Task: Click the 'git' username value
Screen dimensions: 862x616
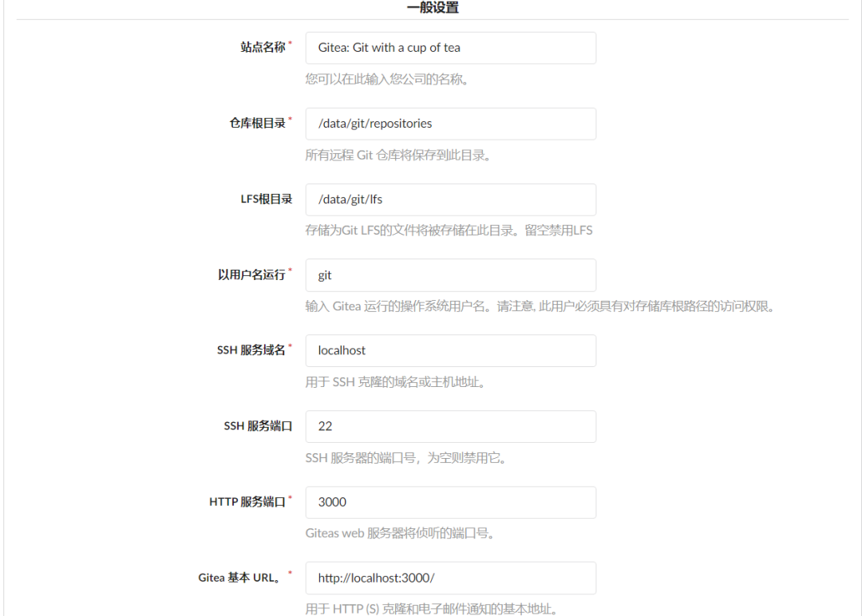Action: click(322, 274)
